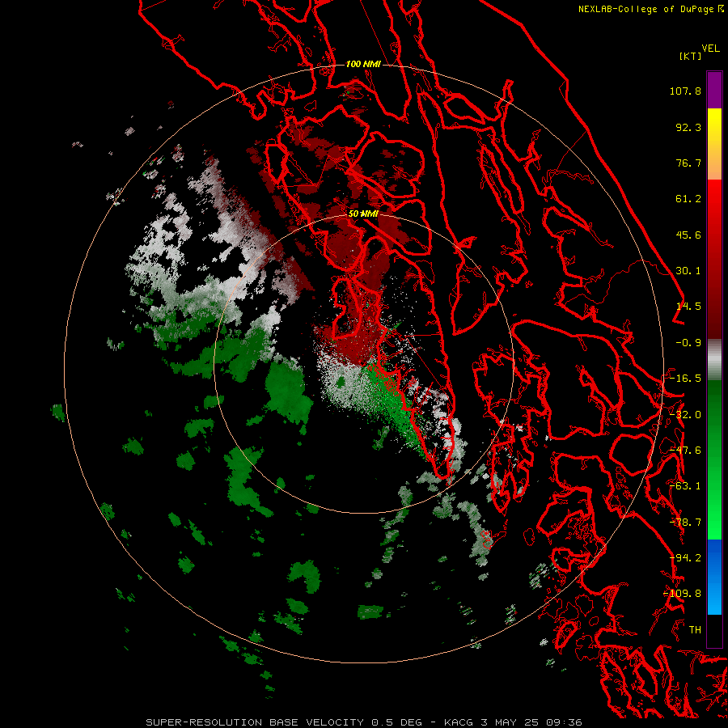The image size is (728, 728).
Task: Pick the yellow-orange segment of velocity scale
Action: click(714, 144)
